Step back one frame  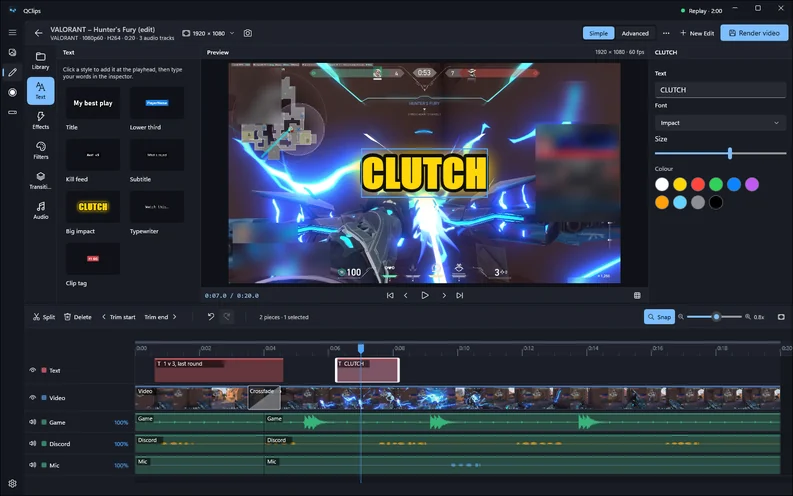[x=406, y=295]
